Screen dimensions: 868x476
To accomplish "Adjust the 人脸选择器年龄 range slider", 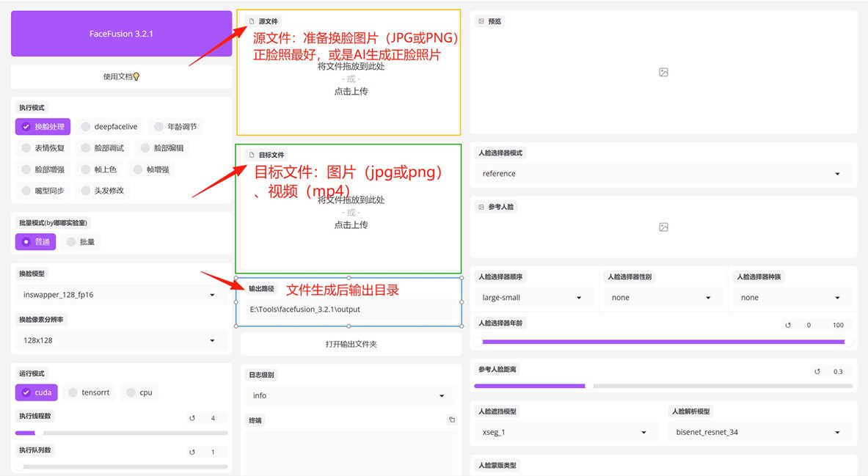I will [663, 342].
